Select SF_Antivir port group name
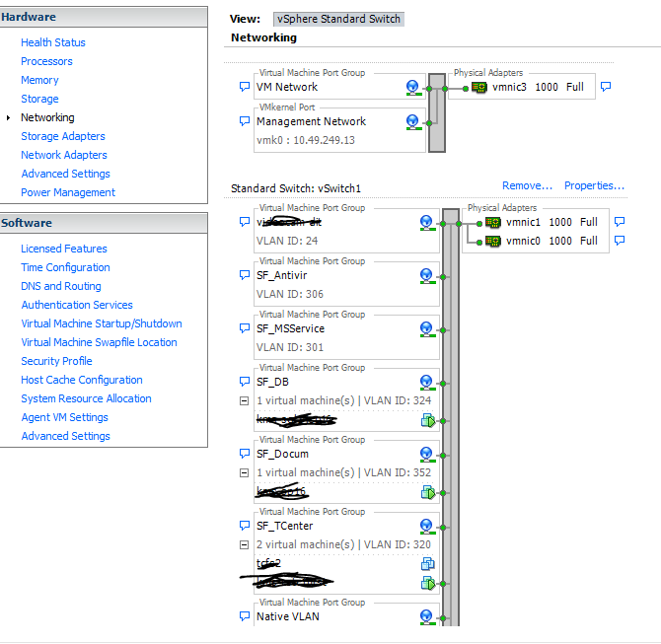Screen dimensions: 661x644 (281, 275)
